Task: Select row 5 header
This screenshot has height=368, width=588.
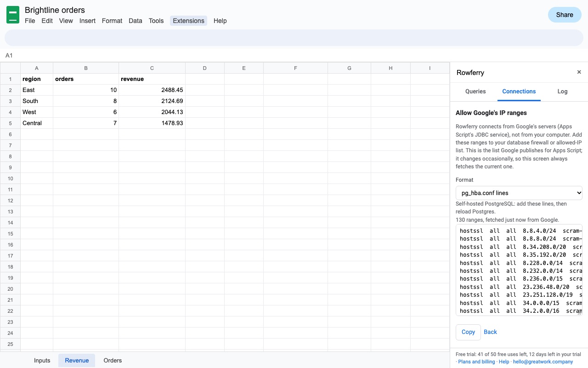Action: point(10,123)
